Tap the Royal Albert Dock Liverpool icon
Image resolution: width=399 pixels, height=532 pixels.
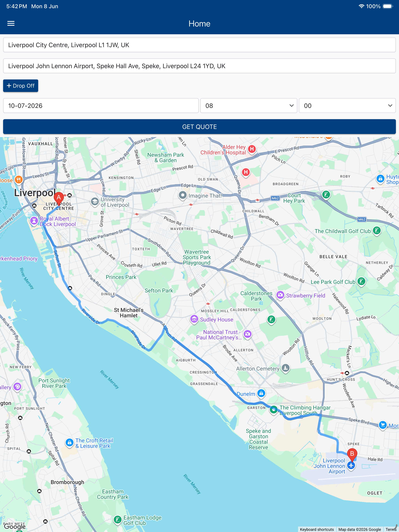(34, 221)
